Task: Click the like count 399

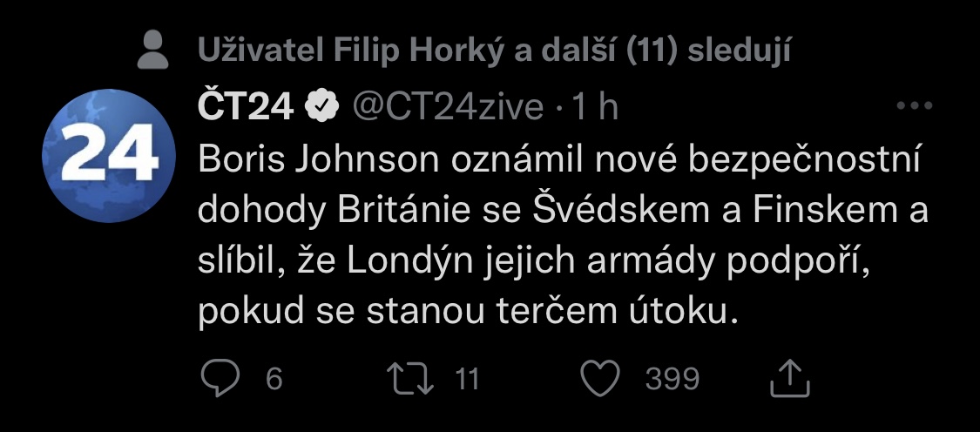Action: pyautogui.click(x=672, y=379)
